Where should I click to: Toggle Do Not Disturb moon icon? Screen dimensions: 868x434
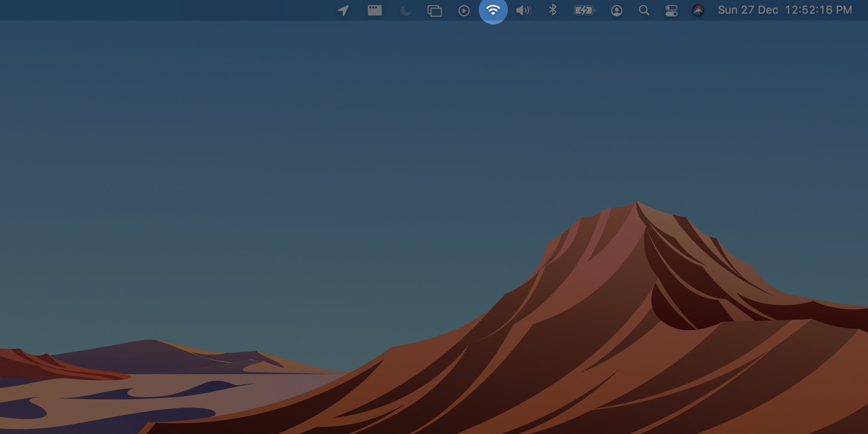tap(405, 10)
